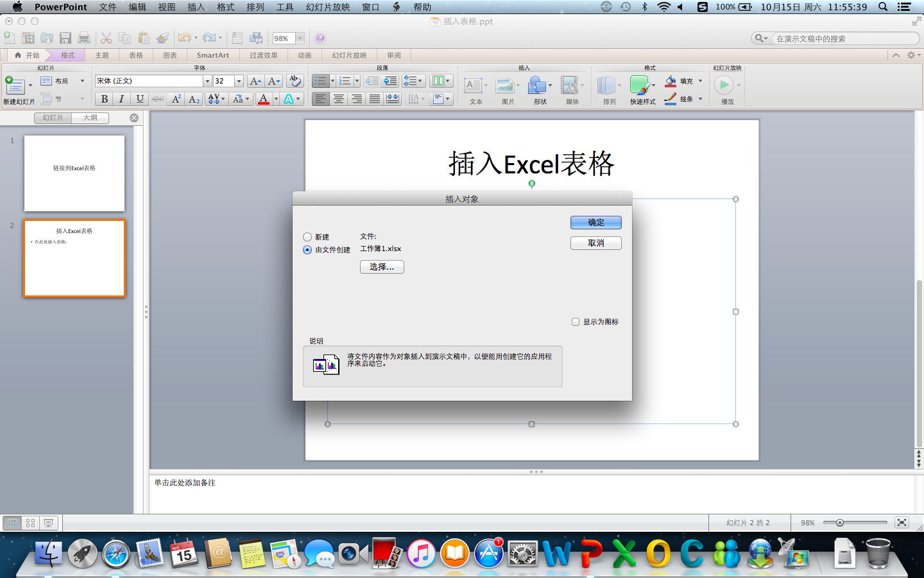Select the 新建 radio button
This screenshot has height=578, width=924.
point(307,237)
